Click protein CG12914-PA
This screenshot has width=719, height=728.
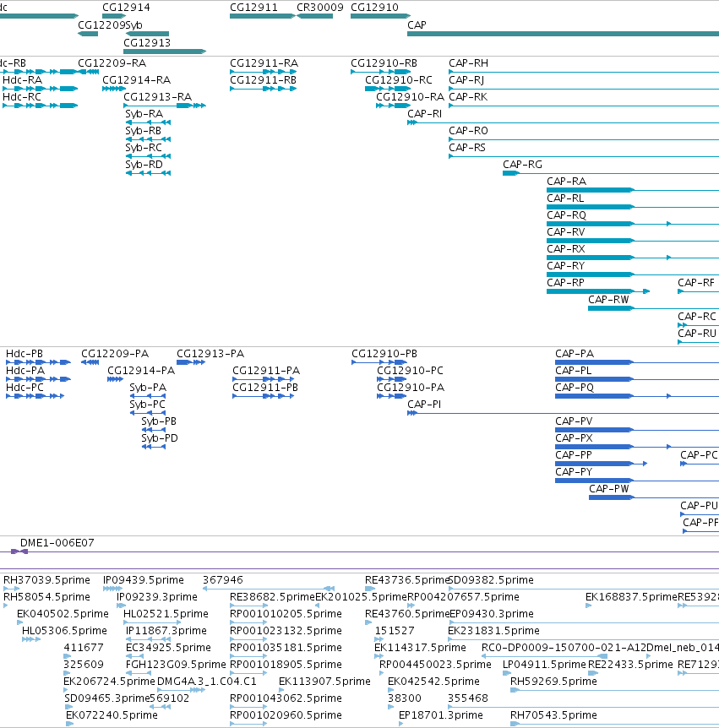tap(115, 379)
